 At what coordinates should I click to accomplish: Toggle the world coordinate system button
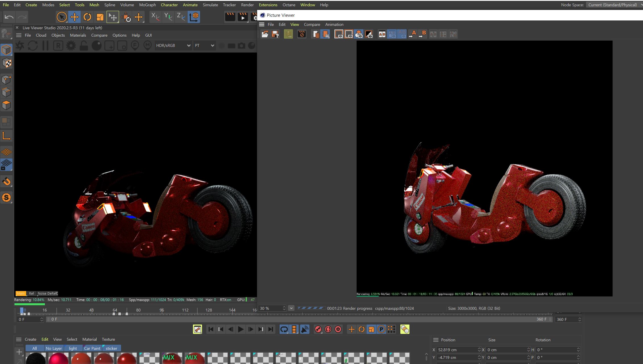(194, 17)
